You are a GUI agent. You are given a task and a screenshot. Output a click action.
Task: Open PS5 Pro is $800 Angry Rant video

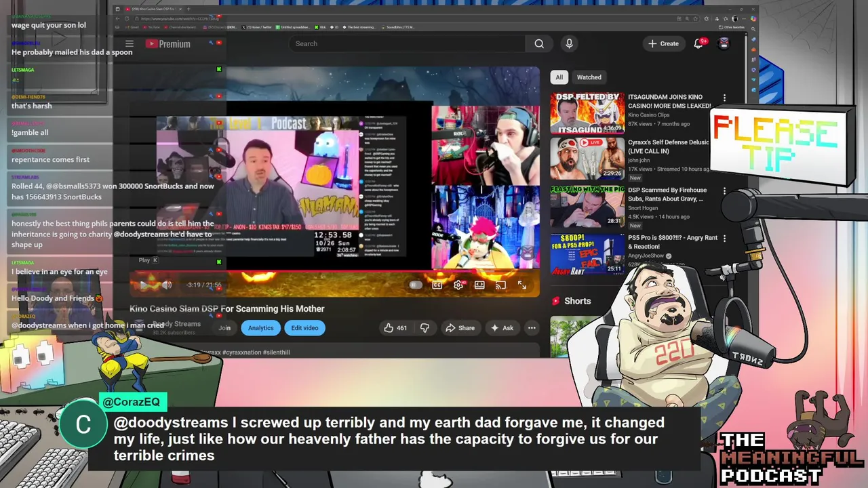coord(672,242)
